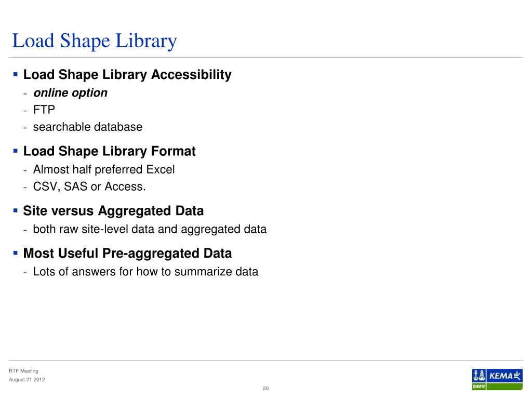Viewport: 532px width, 399px height.
Task: Click the blue bullet before Site versus Aggregated Data
Action: click(15, 210)
